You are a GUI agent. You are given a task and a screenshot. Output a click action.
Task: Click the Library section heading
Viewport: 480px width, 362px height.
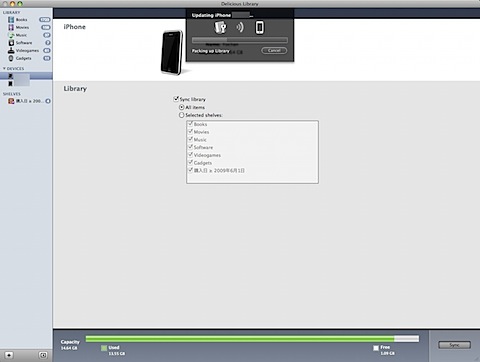coord(75,89)
